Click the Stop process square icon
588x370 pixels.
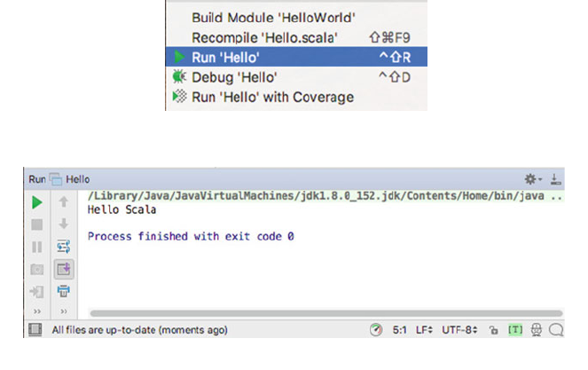tap(37, 224)
